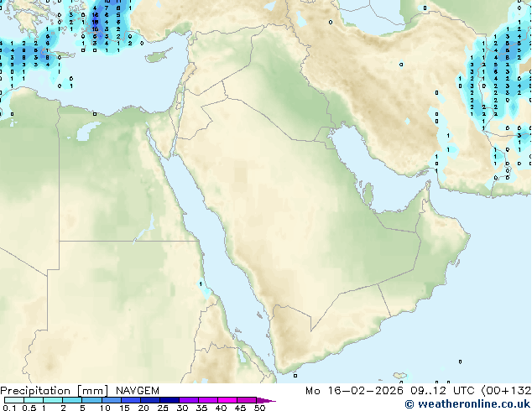Click the 20–25 mm legend swatch
The height and width of the screenshot is (411, 532).
(x=150, y=400)
